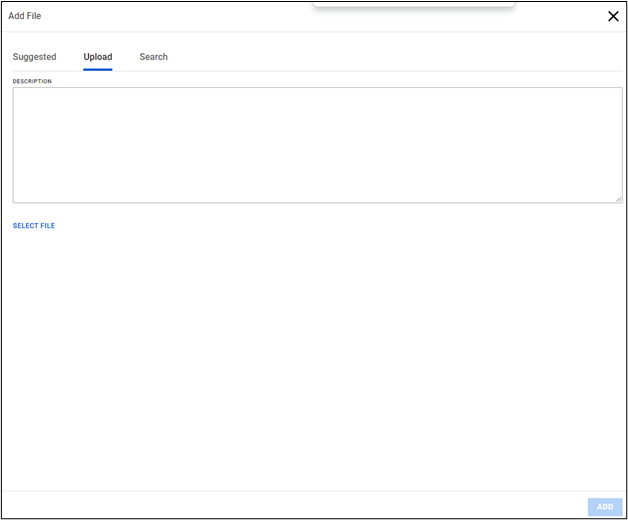This screenshot has width=628, height=520.
Task: Click the DESCRIPTION field label
Action: 32,81
